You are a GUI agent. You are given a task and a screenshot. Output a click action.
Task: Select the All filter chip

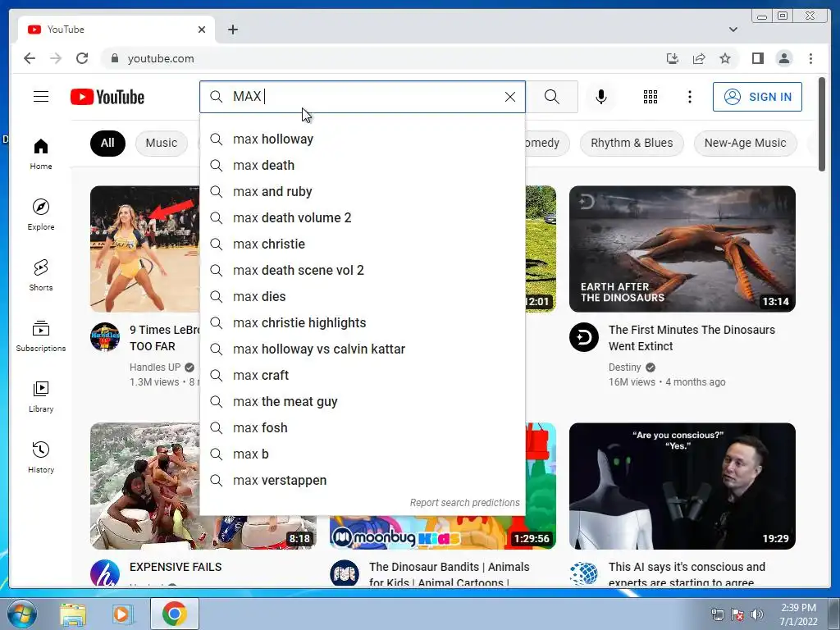coord(107,143)
